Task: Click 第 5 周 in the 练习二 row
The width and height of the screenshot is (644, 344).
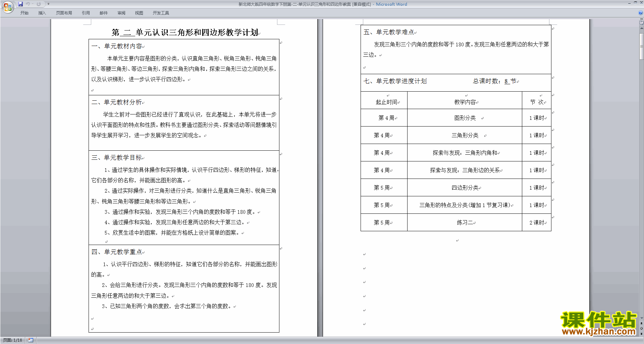Action: pos(382,223)
